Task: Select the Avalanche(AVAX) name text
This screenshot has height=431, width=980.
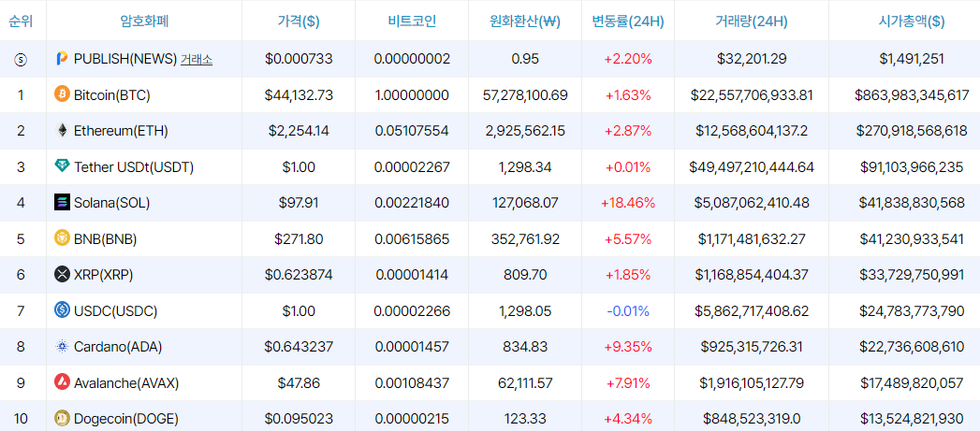Action: (126, 382)
